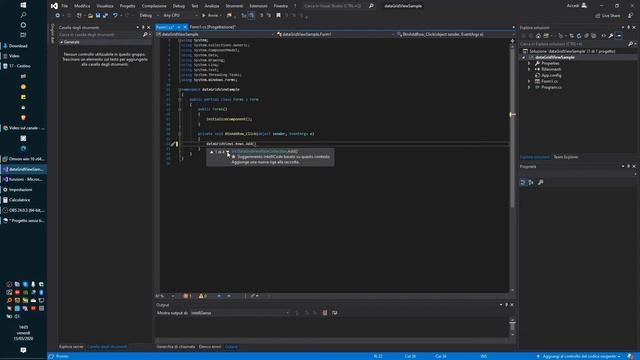Expand the Riferimenti node

click(x=529, y=69)
